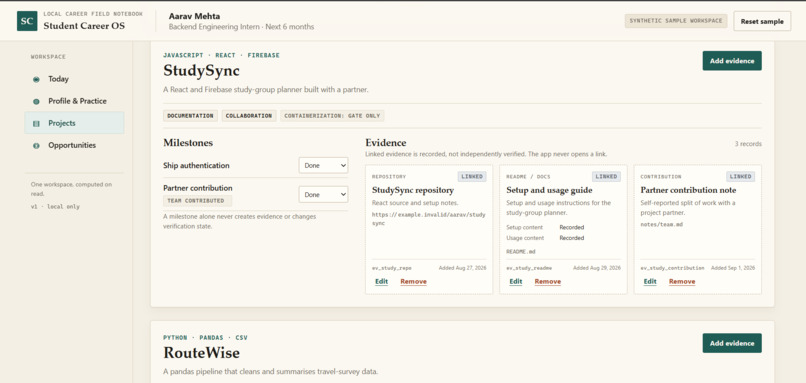Image resolution: width=806 pixels, height=383 pixels.
Task: Click the example.invalid repository URL
Action: pos(429,219)
